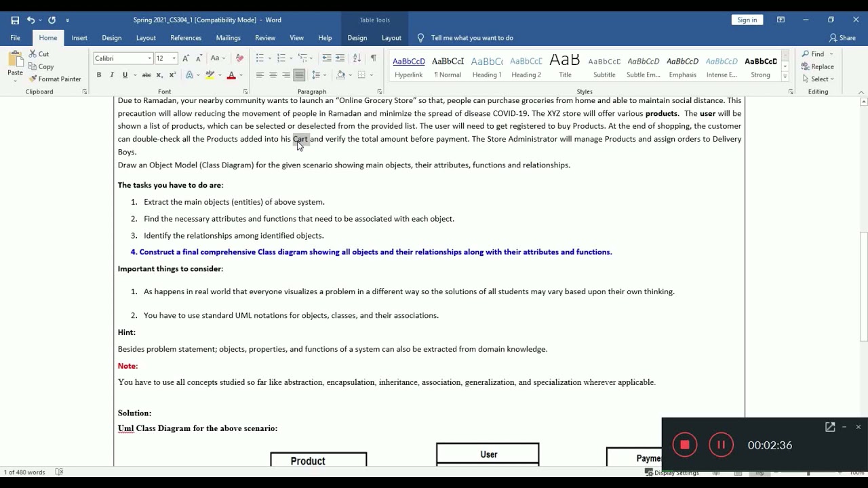Open line and paragraph spacing
Viewport: 868px width, 488px height.
tap(316, 75)
